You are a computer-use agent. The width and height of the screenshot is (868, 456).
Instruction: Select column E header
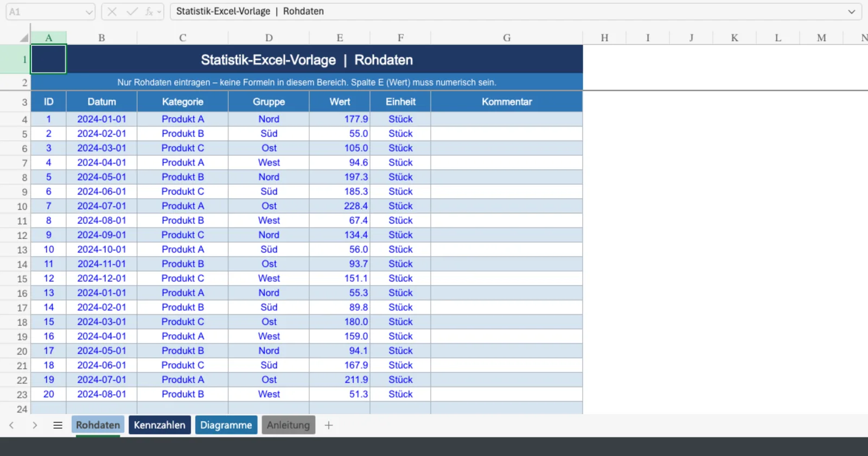pos(340,37)
